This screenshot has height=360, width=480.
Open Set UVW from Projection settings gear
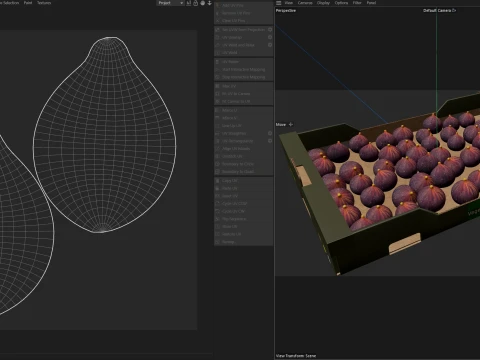coord(270,30)
